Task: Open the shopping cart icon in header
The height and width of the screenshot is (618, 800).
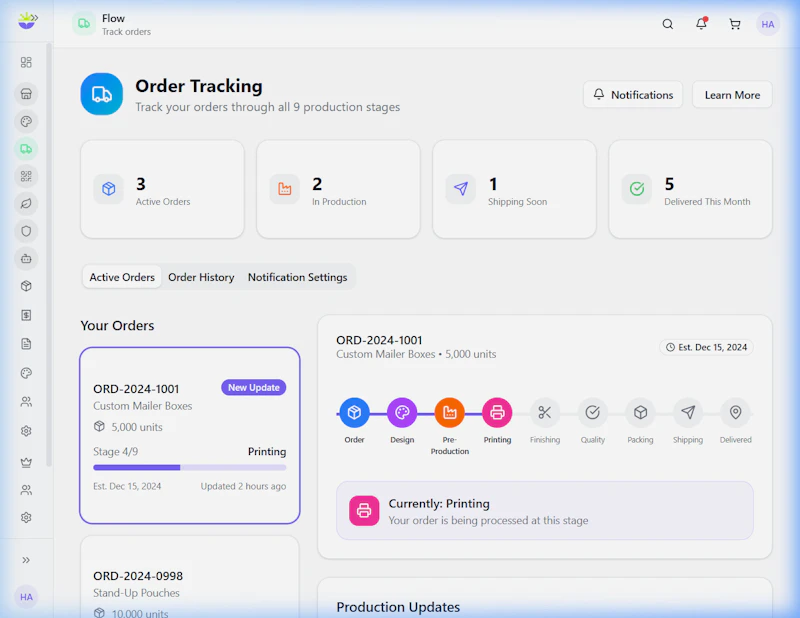Action: (735, 24)
